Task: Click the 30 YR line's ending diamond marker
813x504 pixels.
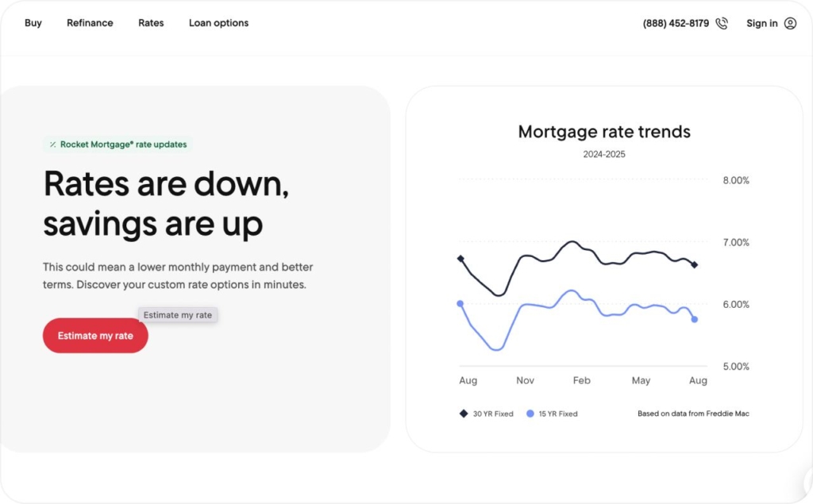Action: pyautogui.click(x=695, y=265)
